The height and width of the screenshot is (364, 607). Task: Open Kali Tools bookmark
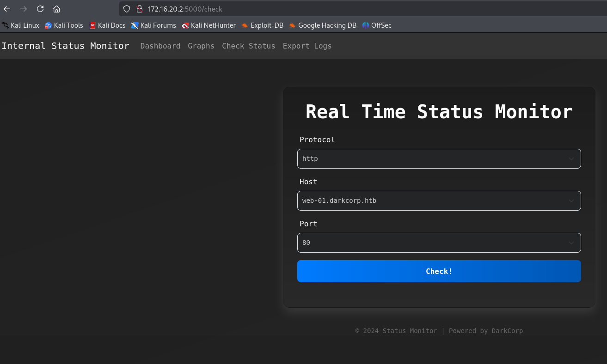pos(64,25)
